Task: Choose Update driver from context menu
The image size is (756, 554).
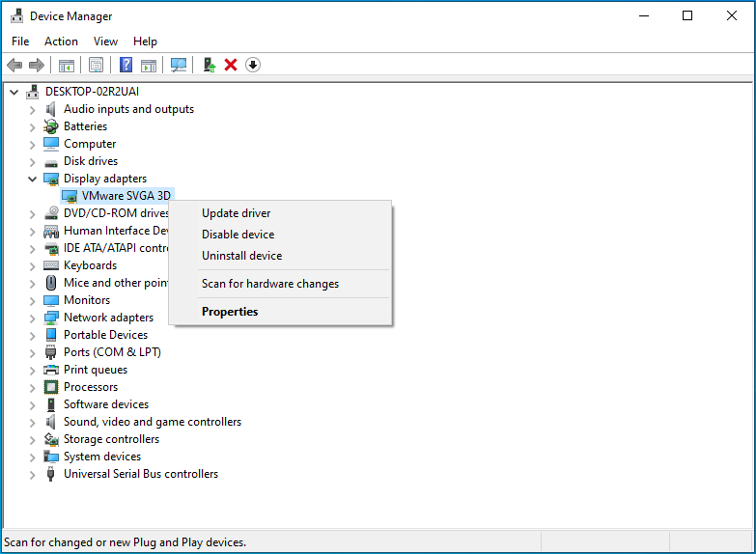Action: coord(236,213)
